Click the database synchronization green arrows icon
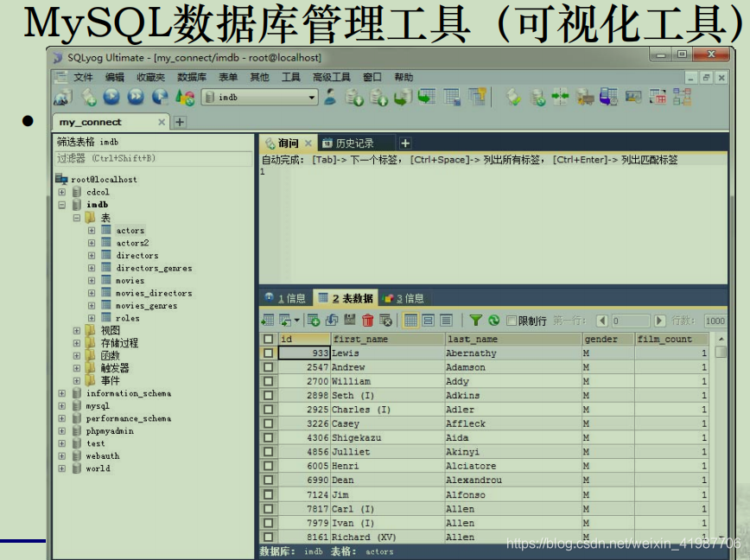750x560 pixels. coord(560,97)
